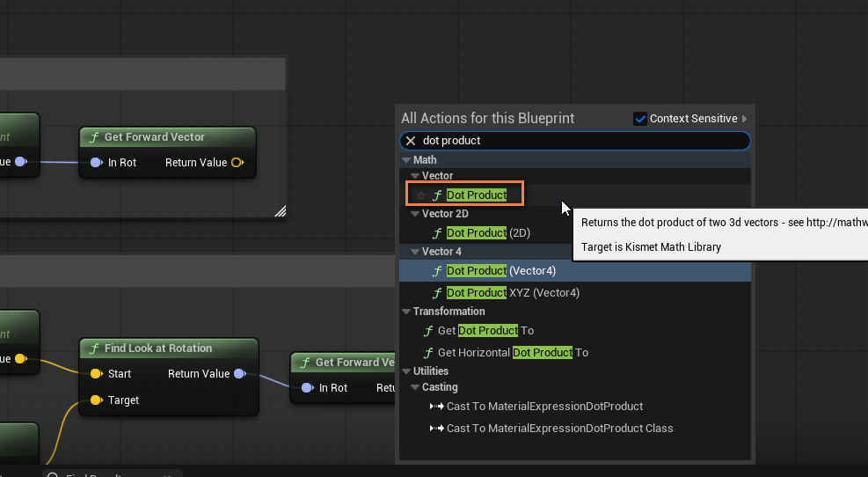Favorite the Dot Product vector action star

421,195
